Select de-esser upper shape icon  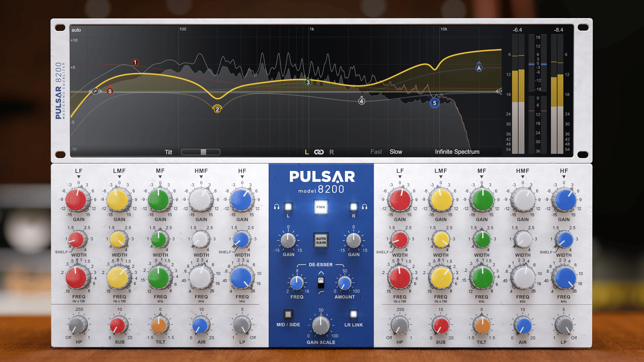click(x=321, y=273)
